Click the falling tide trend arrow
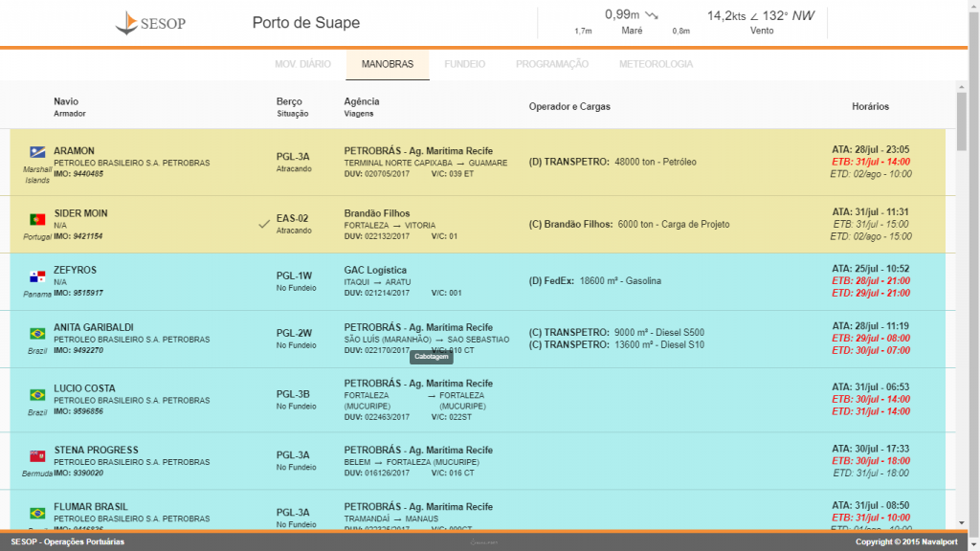This screenshot has height=551, width=980. (652, 15)
